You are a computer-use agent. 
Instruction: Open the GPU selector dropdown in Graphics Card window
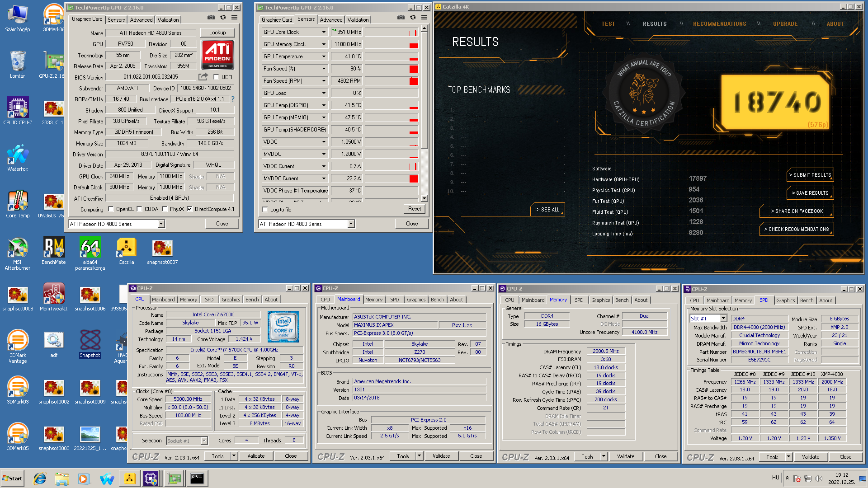click(161, 224)
